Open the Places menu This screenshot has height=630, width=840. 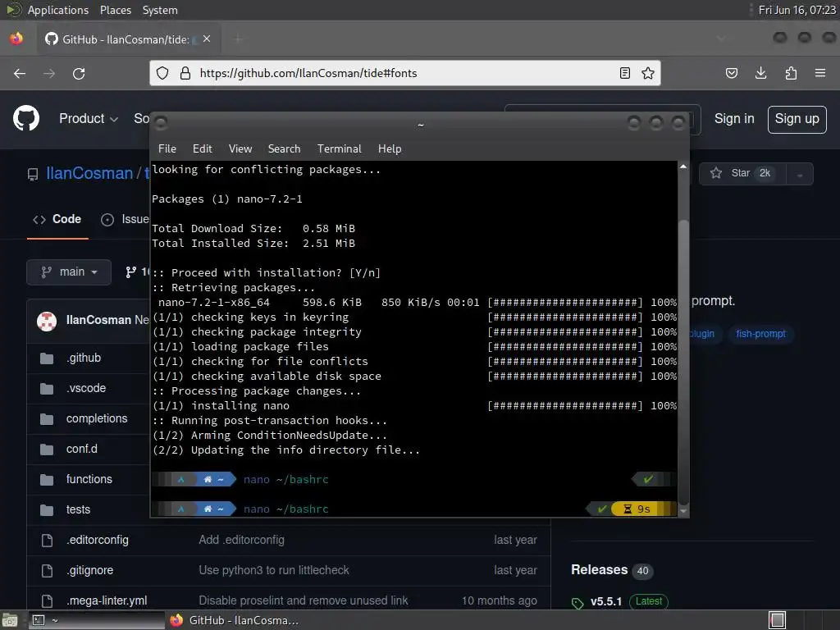tap(116, 10)
